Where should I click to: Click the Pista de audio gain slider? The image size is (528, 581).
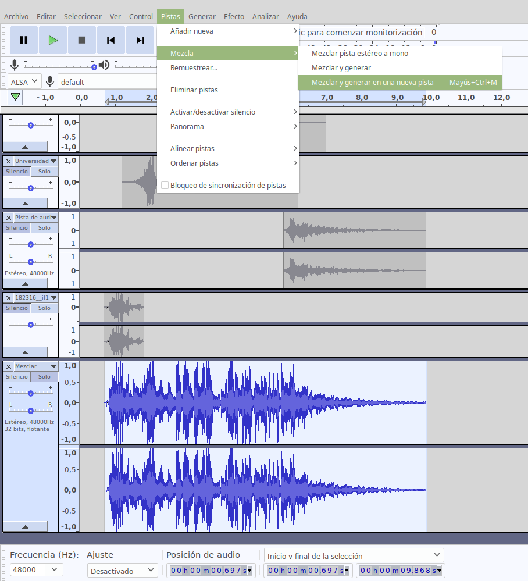31,244
